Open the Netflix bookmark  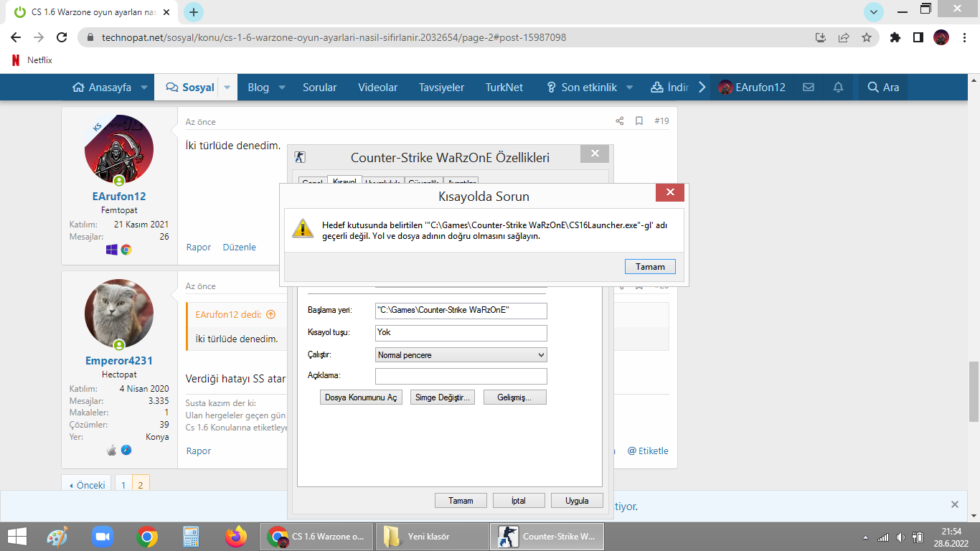point(32,60)
